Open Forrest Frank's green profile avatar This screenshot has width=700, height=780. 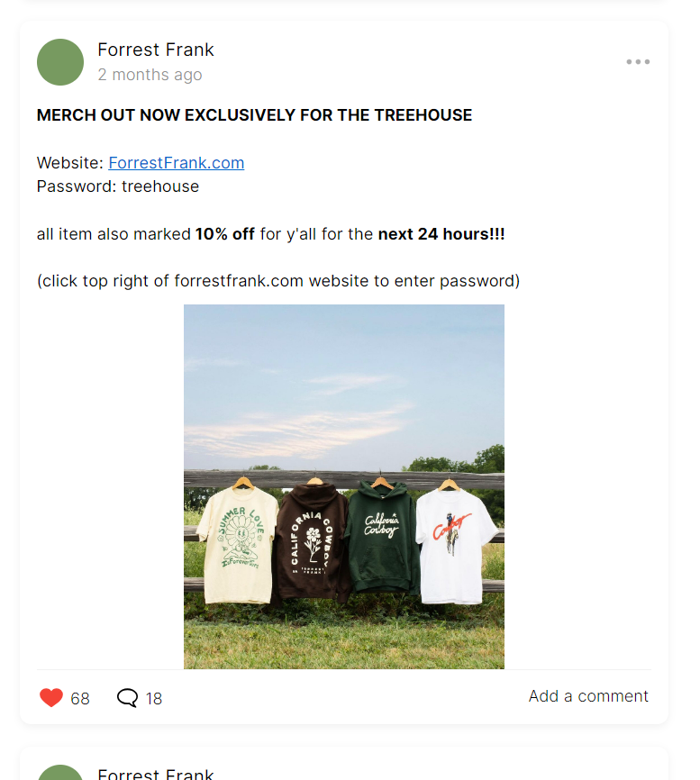[60, 62]
